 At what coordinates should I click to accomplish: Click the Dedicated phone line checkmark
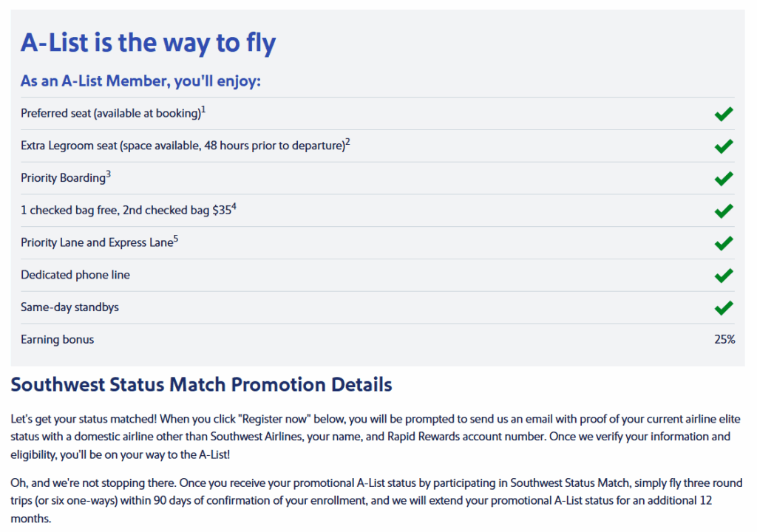(x=724, y=276)
